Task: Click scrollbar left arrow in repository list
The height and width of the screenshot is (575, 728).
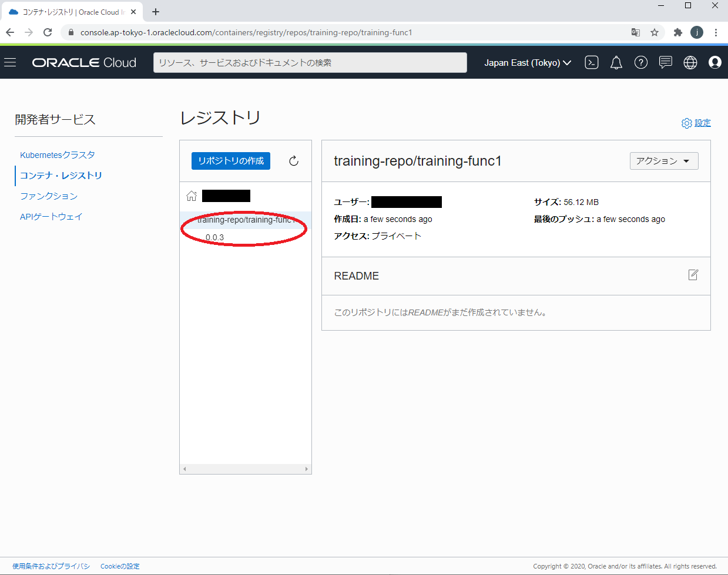Action: coord(184,469)
